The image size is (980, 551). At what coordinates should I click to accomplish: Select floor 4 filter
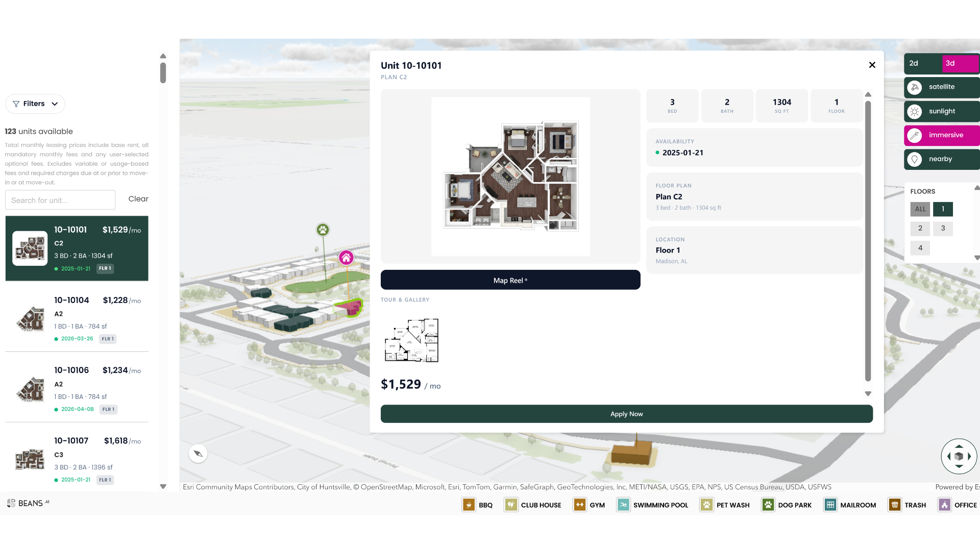(920, 248)
